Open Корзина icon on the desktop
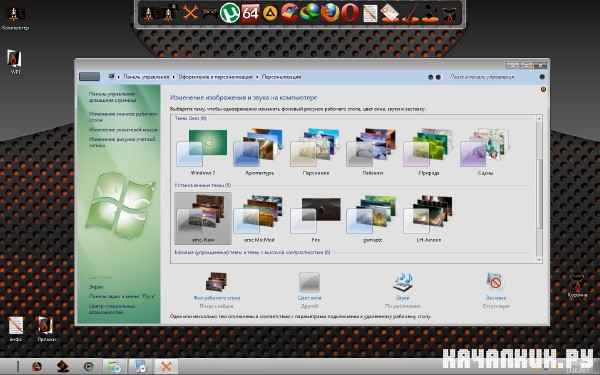Viewport: 600px width, 375px height. click(577, 286)
